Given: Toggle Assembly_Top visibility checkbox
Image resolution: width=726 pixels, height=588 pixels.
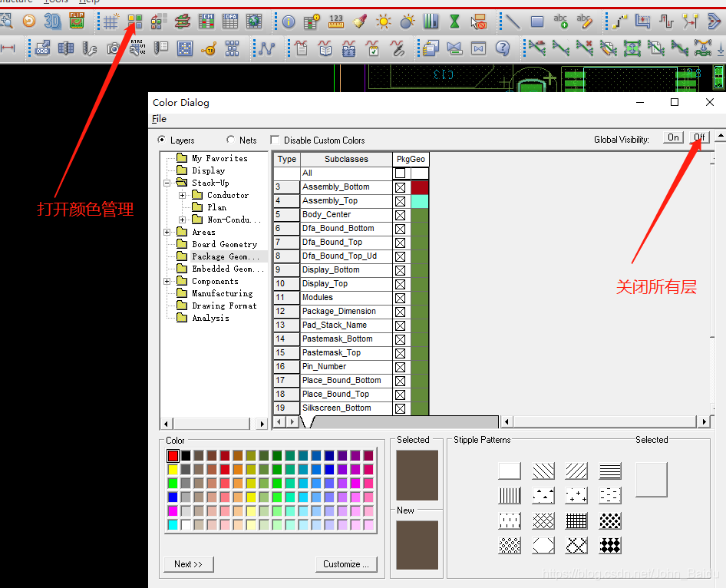Looking at the screenshot, I should [401, 201].
